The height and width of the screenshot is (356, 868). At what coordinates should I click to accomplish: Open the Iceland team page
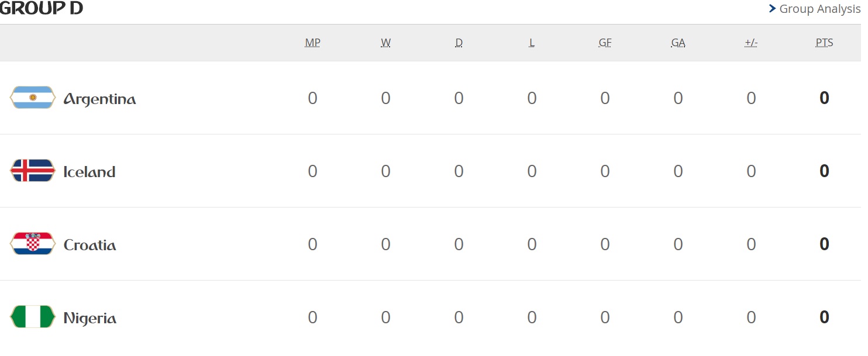[x=89, y=172]
